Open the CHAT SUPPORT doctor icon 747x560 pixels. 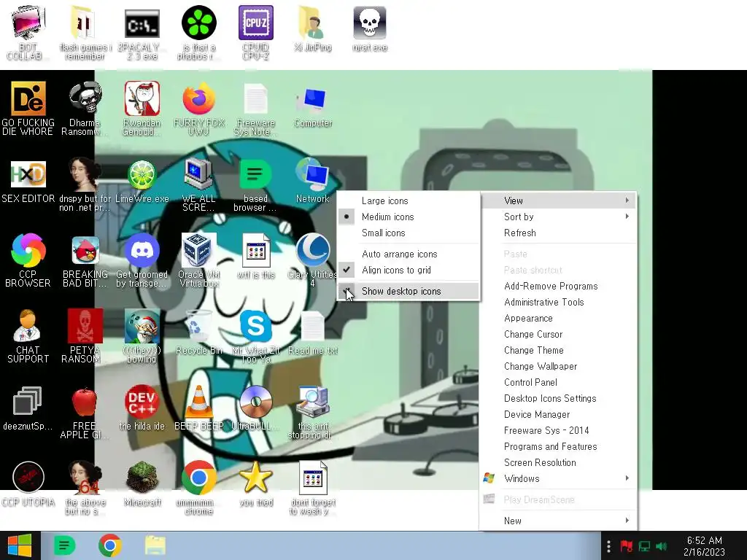[27, 326]
